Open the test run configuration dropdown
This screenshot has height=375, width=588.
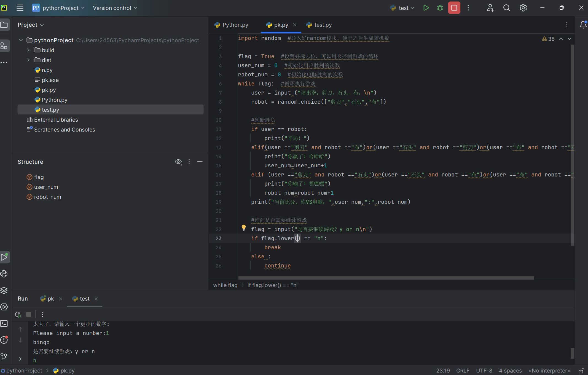[403, 8]
